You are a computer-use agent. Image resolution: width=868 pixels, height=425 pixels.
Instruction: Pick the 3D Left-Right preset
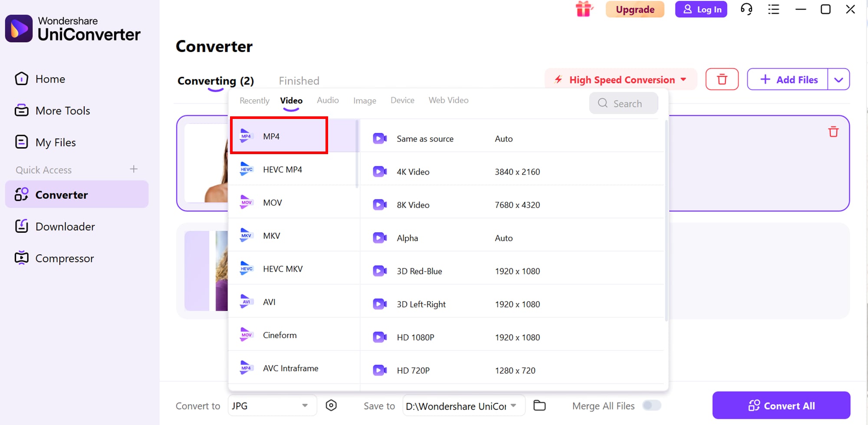click(513, 304)
